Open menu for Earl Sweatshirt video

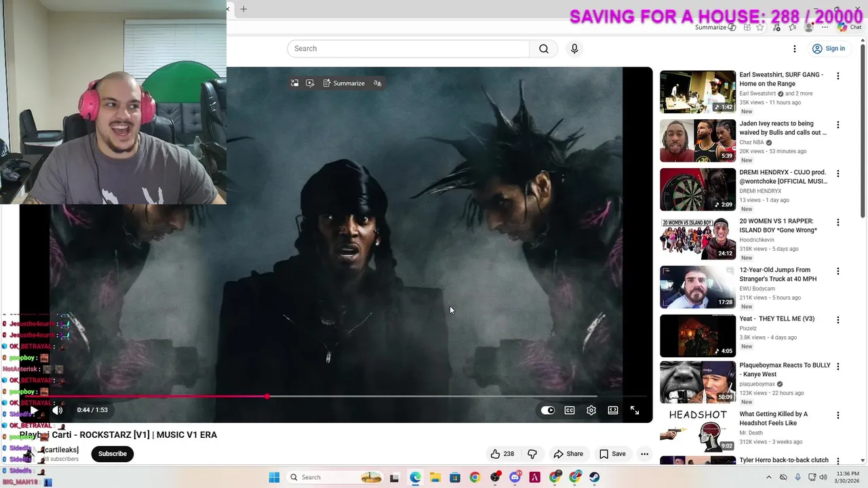click(x=838, y=76)
